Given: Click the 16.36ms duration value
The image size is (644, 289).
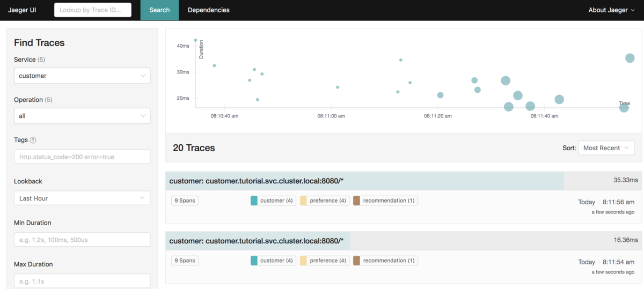Looking at the screenshot, I should (626, 240).
